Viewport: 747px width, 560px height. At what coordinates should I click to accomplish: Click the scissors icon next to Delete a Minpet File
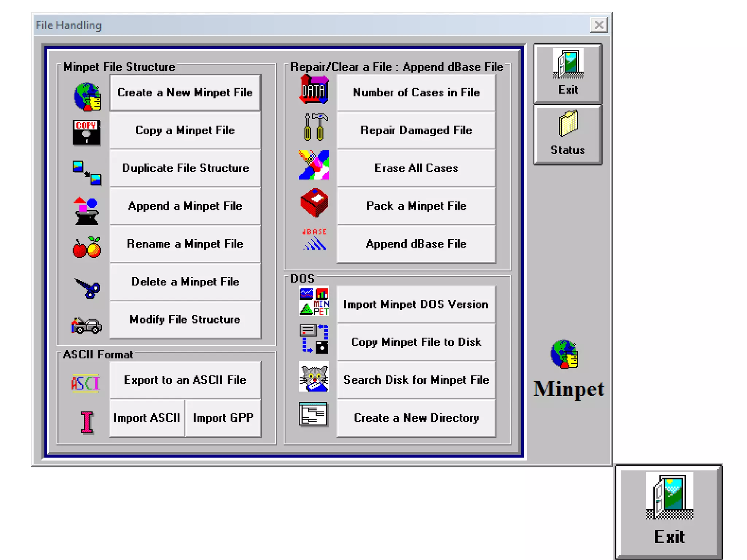pos(88,288)
